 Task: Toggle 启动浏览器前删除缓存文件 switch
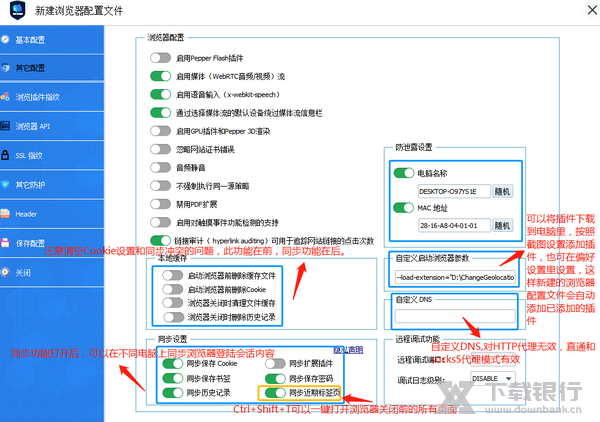pos(173,275)
